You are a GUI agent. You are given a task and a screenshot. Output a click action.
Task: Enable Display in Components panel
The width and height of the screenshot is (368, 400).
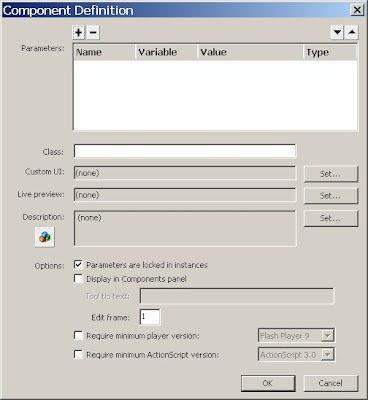[x=78, y=279]
